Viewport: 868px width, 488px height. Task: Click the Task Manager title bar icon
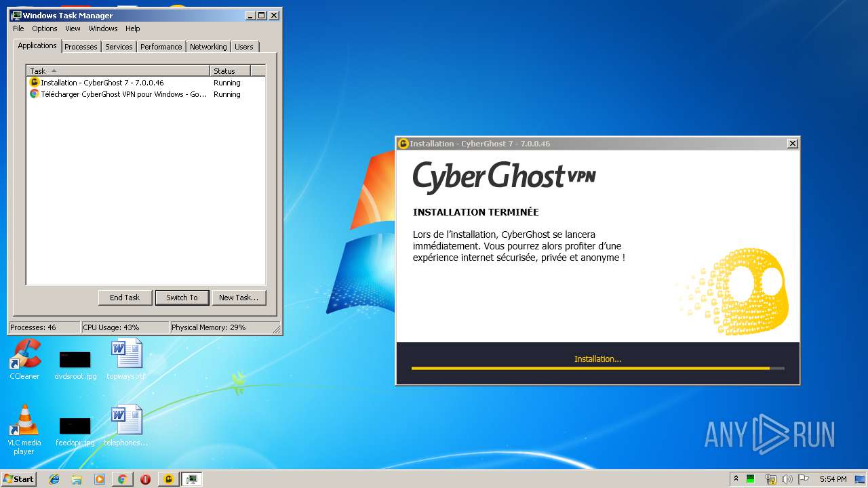16,15
